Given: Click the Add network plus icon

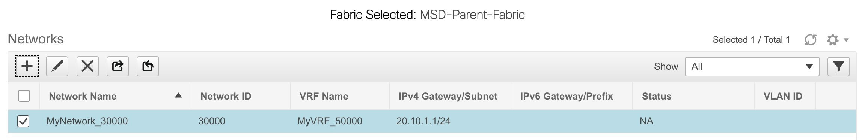Looking at the screenshot, I should [27, 66].
